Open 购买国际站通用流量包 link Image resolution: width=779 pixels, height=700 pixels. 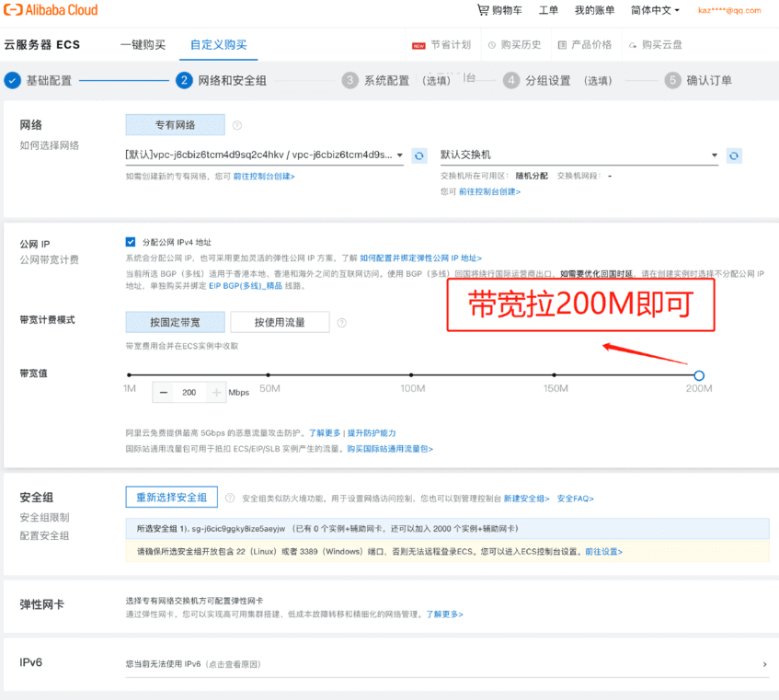(x=390, y=449)
